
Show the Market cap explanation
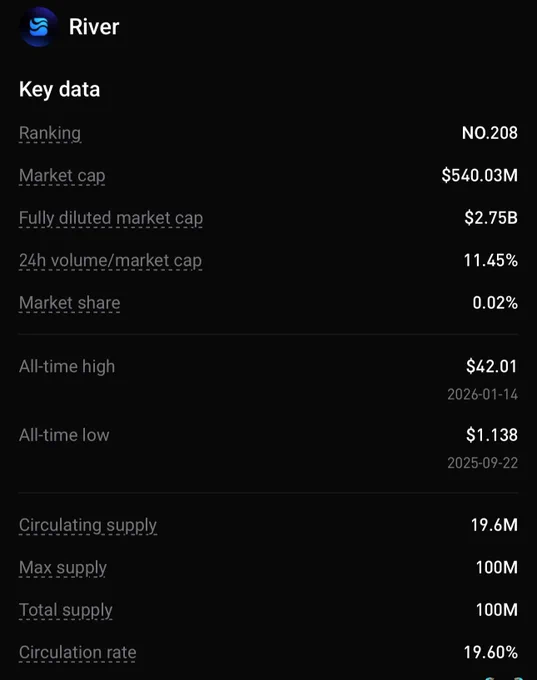pyautogui.click(x=62, y=176)
